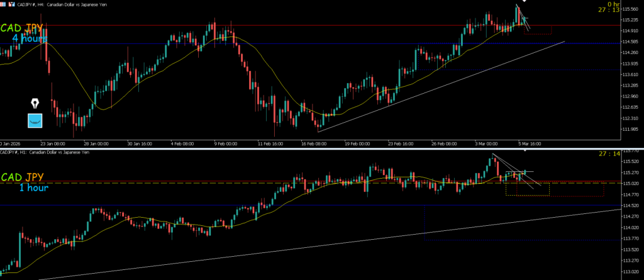Click the 113.610 level on H4 price scale

(630, 75)
